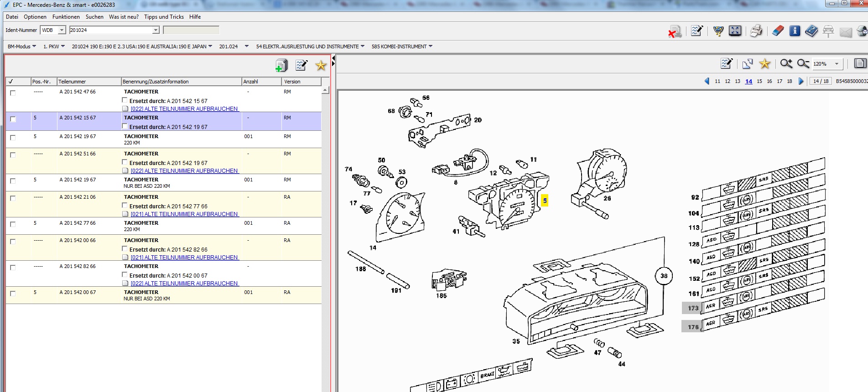Select the Teilenummer column header
Screen dimensions: 868x392
[x=89, y=82]
